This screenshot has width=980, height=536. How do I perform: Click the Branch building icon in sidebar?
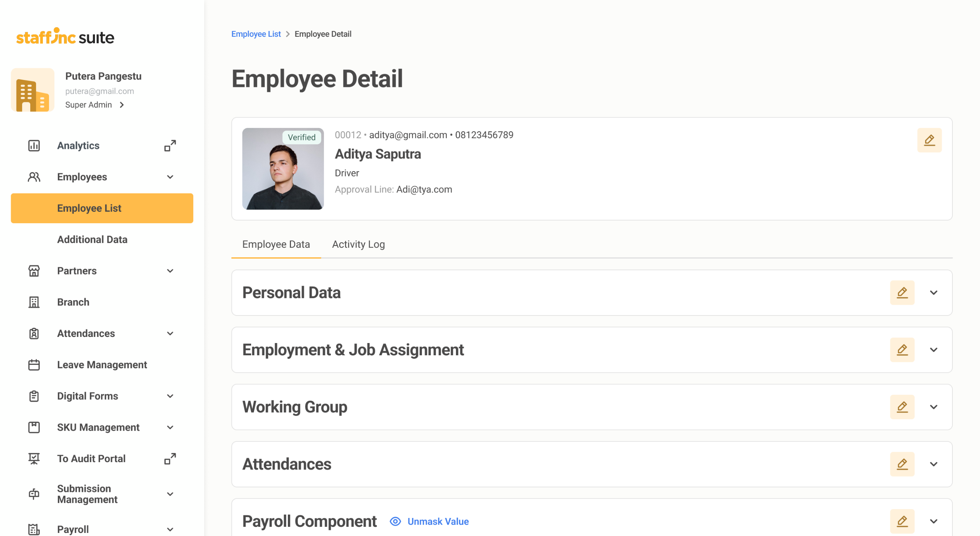pyautogui.click(x=34, y=302)
